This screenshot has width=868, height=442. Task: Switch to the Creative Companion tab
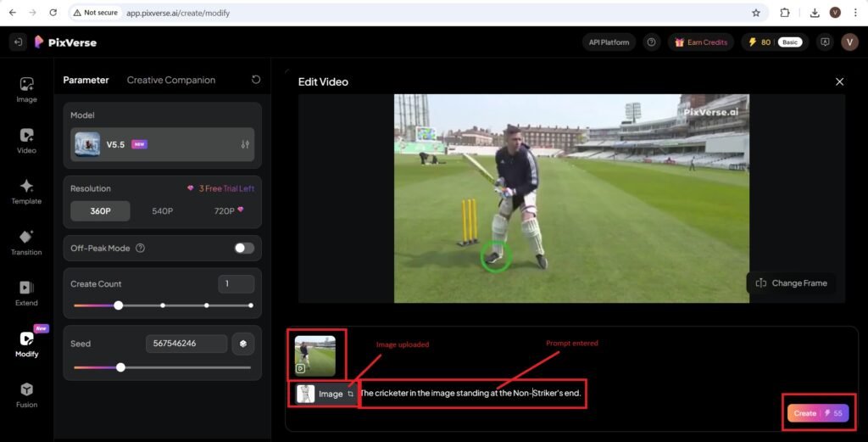pos(170,80)
